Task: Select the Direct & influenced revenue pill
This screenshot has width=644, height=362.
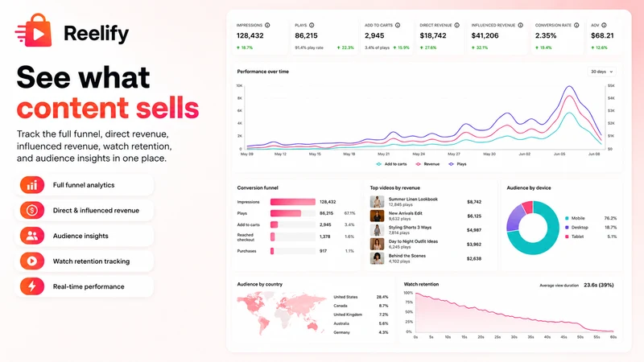Action: tap(85, 211)
